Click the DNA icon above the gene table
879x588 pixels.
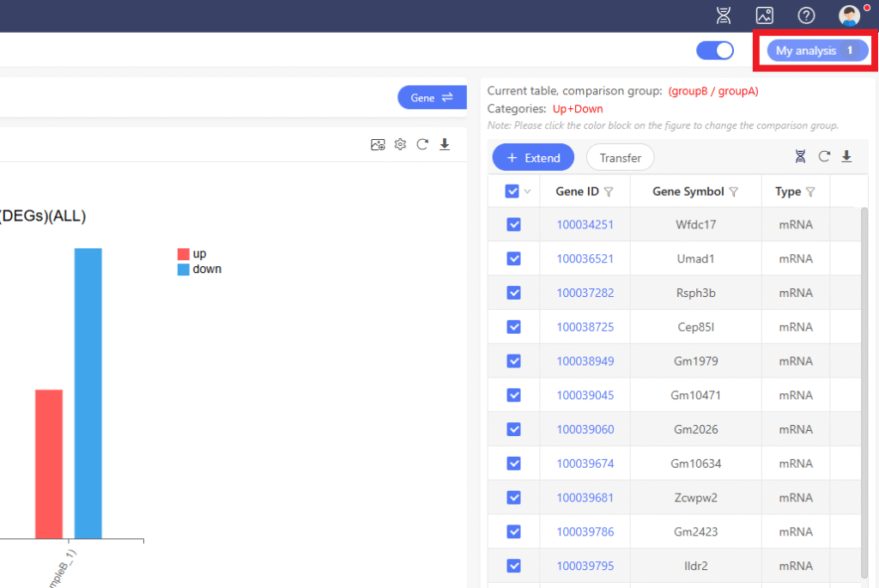[x=800, y=156]
